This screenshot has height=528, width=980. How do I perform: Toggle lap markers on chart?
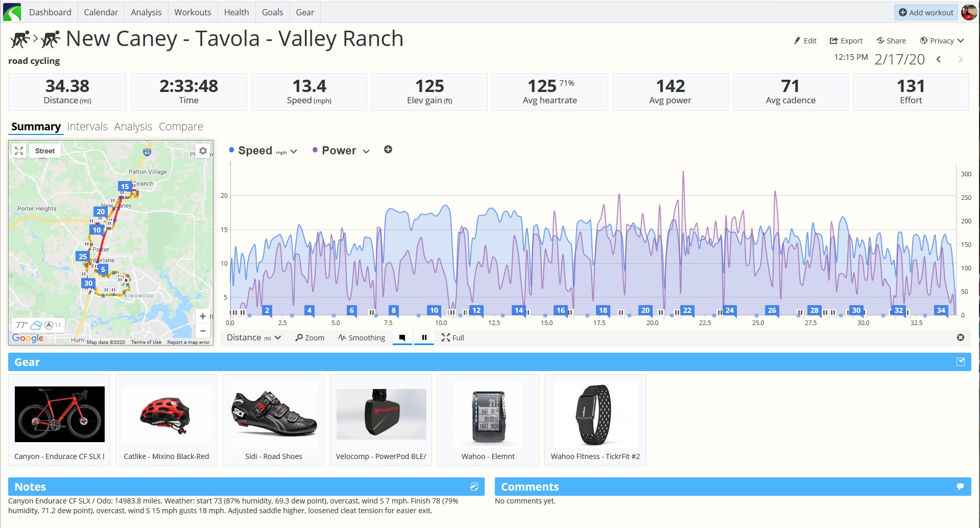coord(402,338)
